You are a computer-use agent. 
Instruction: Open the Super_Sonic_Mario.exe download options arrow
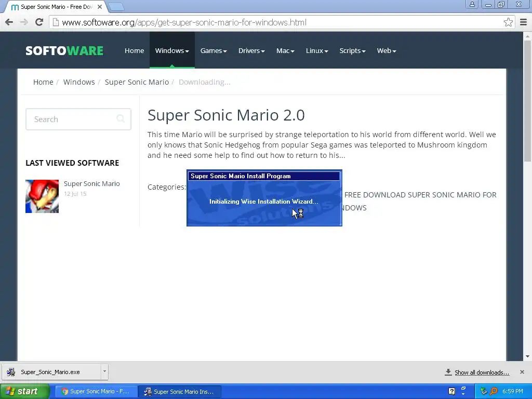104,371
